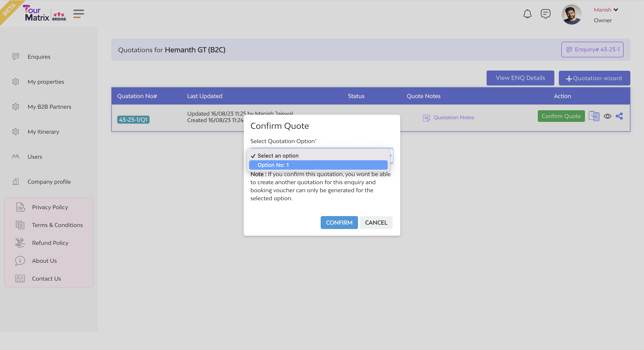Click the hamburger menu icon
This screenshot has width=644, height=350.
point(78,14)
